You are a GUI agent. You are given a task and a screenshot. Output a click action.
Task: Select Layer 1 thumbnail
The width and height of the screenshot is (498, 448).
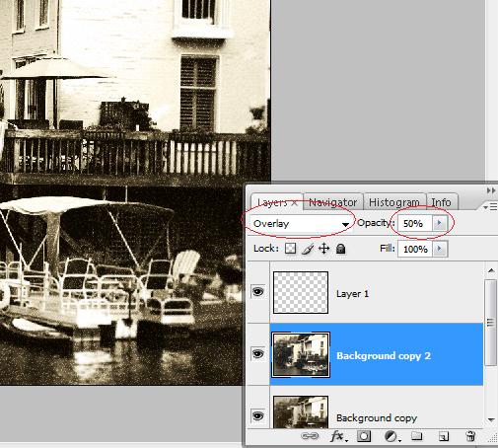[301, 292]
